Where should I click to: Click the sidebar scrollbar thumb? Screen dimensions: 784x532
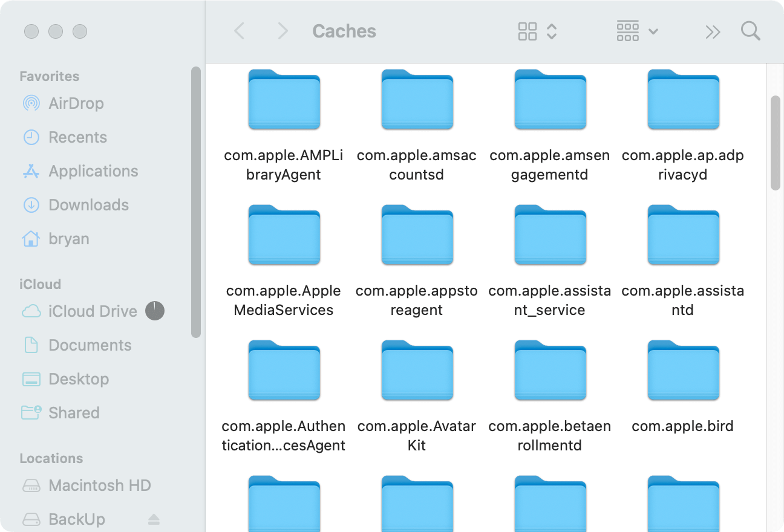point(195,202)
